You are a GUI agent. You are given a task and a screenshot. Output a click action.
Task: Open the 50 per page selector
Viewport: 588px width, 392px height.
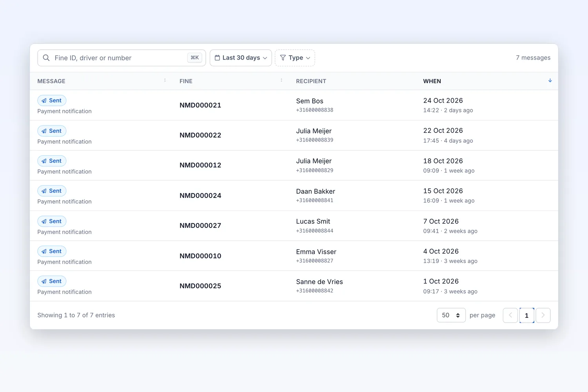click(x=451, y=315)
